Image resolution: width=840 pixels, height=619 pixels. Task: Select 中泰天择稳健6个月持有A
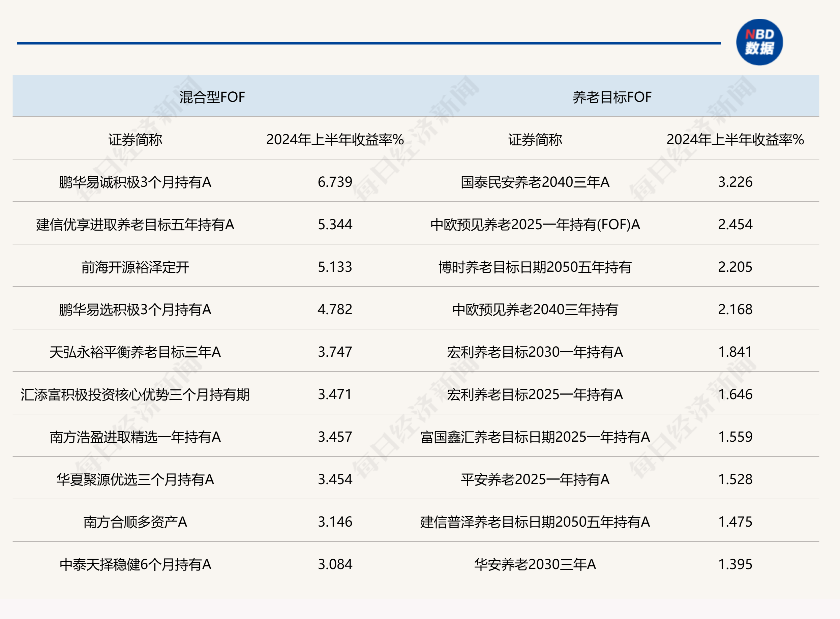click(x=135, y=564)
